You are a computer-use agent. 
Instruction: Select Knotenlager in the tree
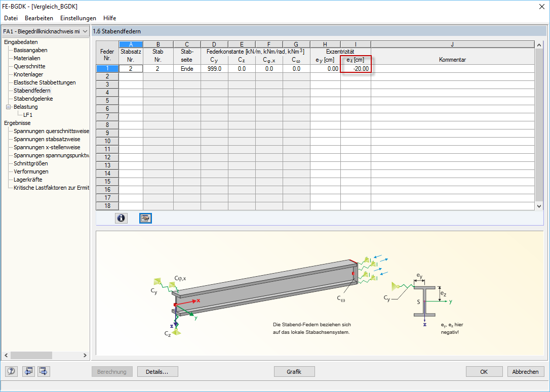(x=28, y=74)
